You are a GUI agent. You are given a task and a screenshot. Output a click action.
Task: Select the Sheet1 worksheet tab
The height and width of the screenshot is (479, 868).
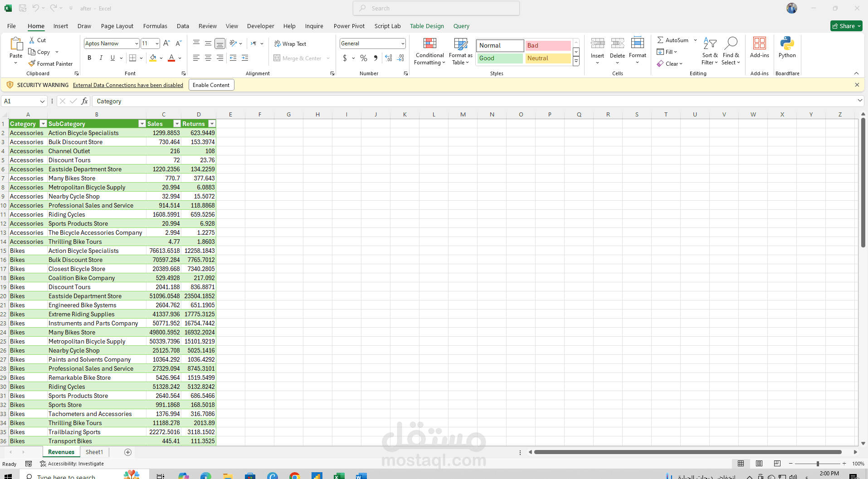[94, 452]
